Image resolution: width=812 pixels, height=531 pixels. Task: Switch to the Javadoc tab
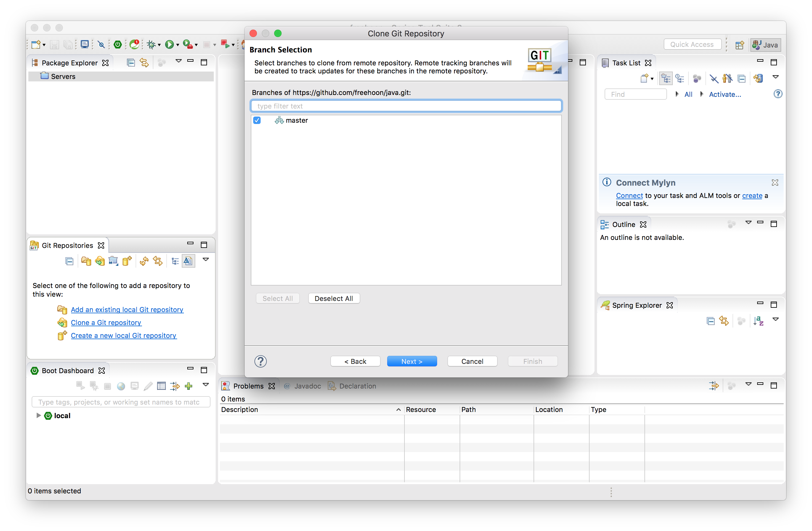[x=307, y=386]
